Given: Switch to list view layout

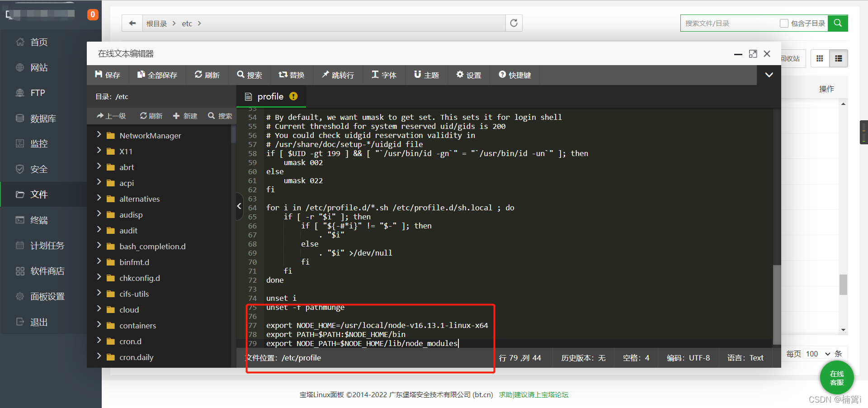Looking at the screenshot, I should (x=839, y=58).
